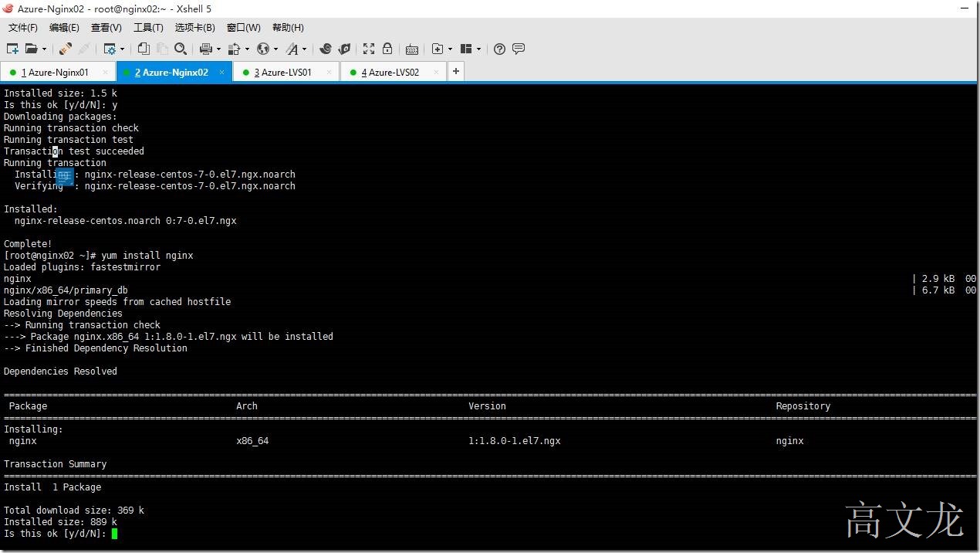980x553 pixels.
Task: Click the 'Total download size: 369 k' line
Action: pos(74,511)
